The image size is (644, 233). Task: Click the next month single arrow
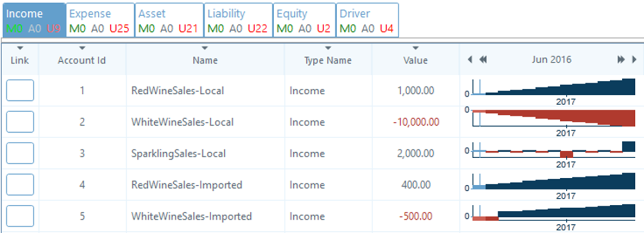(x=634, y=60)
